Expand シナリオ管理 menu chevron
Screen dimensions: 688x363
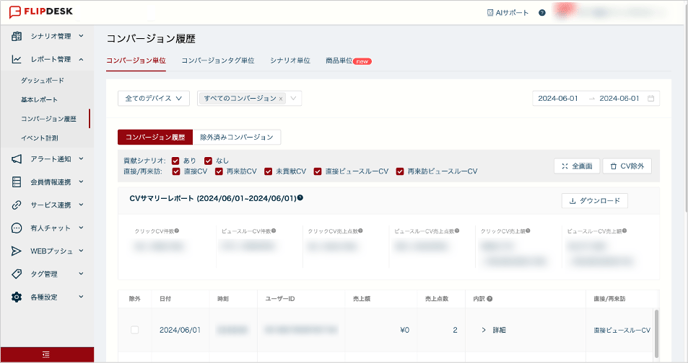coord(81,36)
